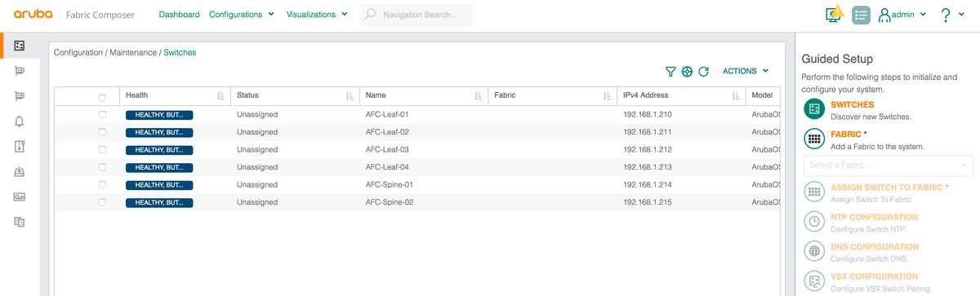Image resolution: width=980 pixels, height=296 pixels.
Task: Expand the Configurations menu
Action: pos(242,15)
